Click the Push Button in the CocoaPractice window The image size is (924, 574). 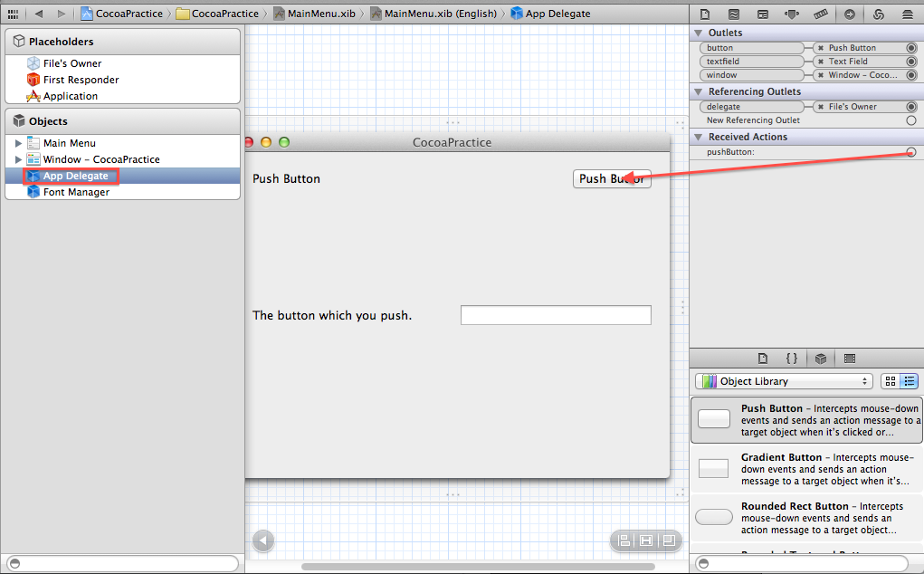612,179
